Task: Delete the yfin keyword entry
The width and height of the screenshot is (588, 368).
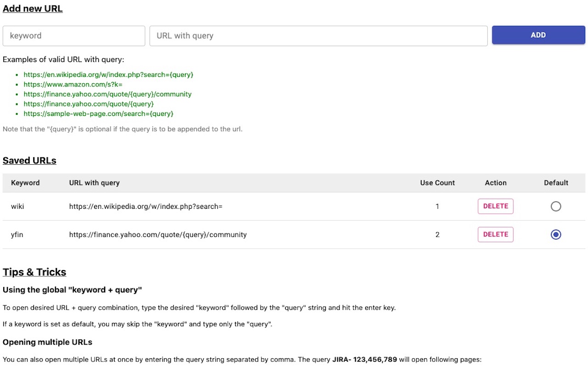Action: point(495,235)
